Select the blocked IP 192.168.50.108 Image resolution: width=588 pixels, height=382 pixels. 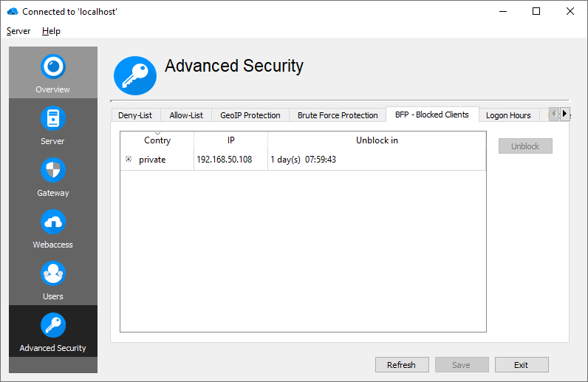225,160
